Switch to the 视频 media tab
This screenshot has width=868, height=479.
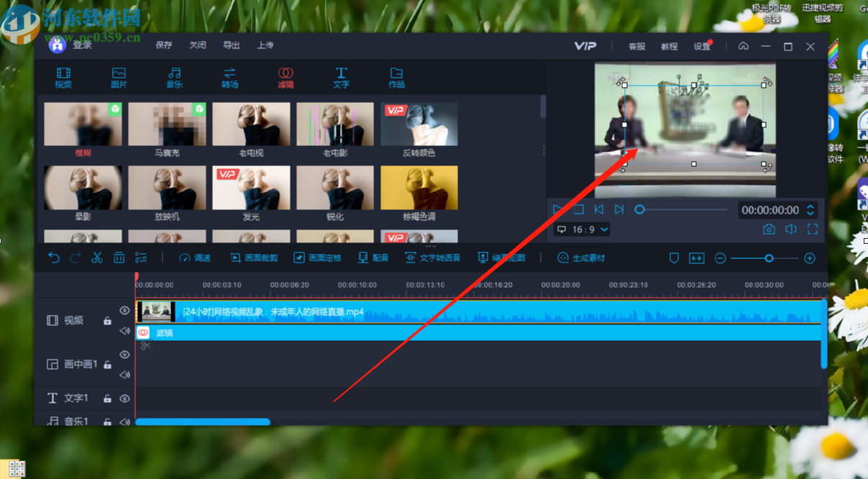pyautogui.click(x=63, y=78)
